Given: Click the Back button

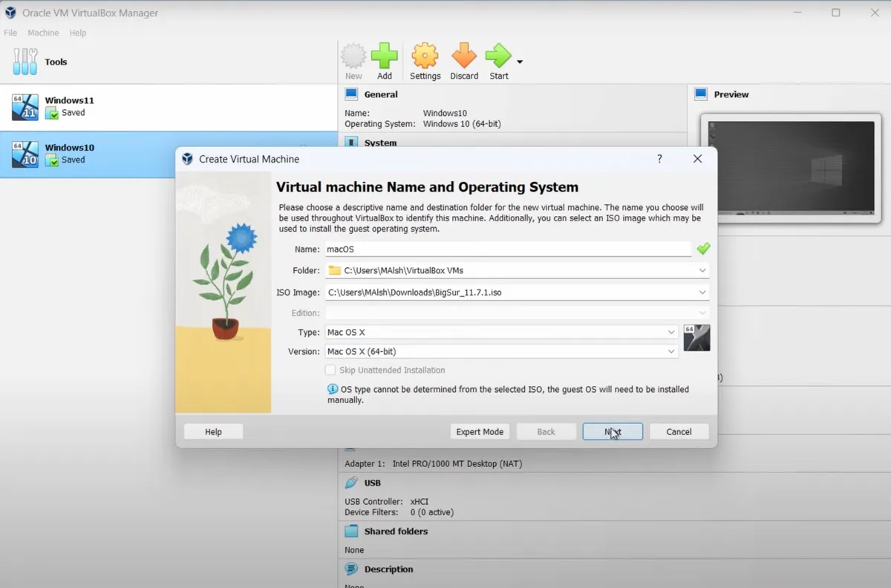Looking at the screenshot, I should coord(546,431).
